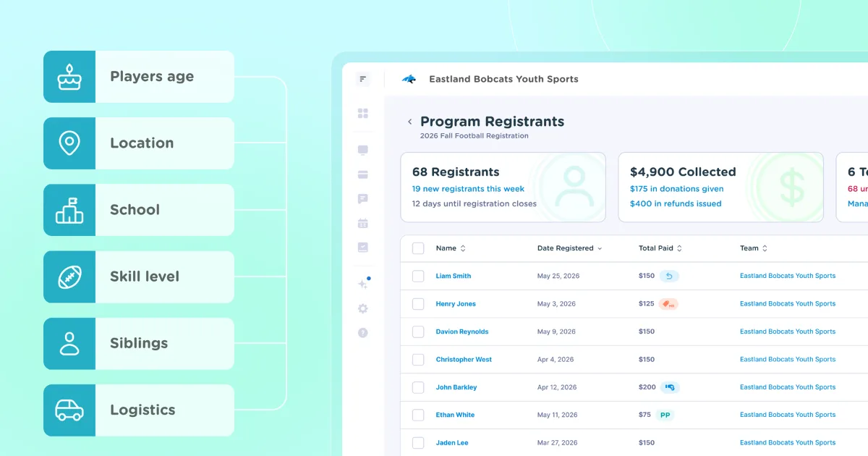Screen dimensions: 868x456
Task: Click the $175 in donations given link
Action: [x=677, y=189]
